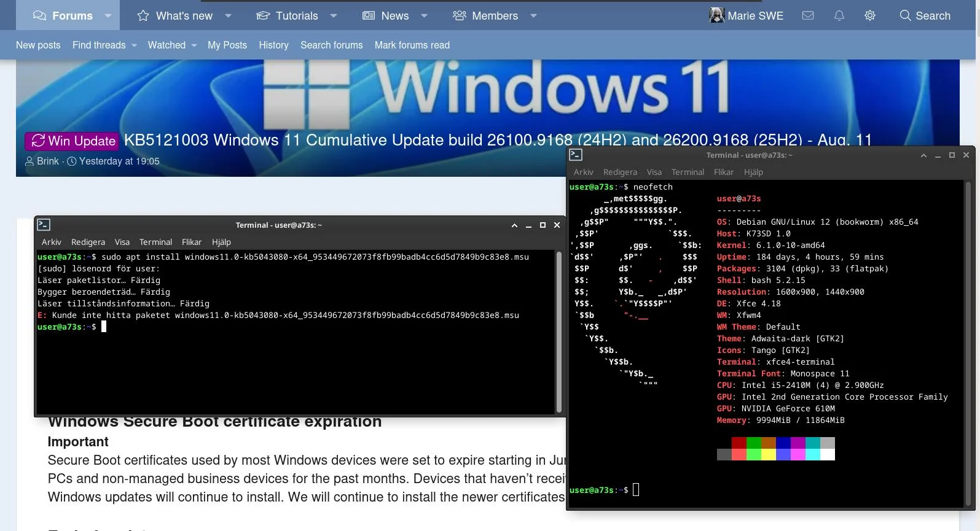Click the New posts link
This screenshot has height=531, width=980.
click(38, 45)
